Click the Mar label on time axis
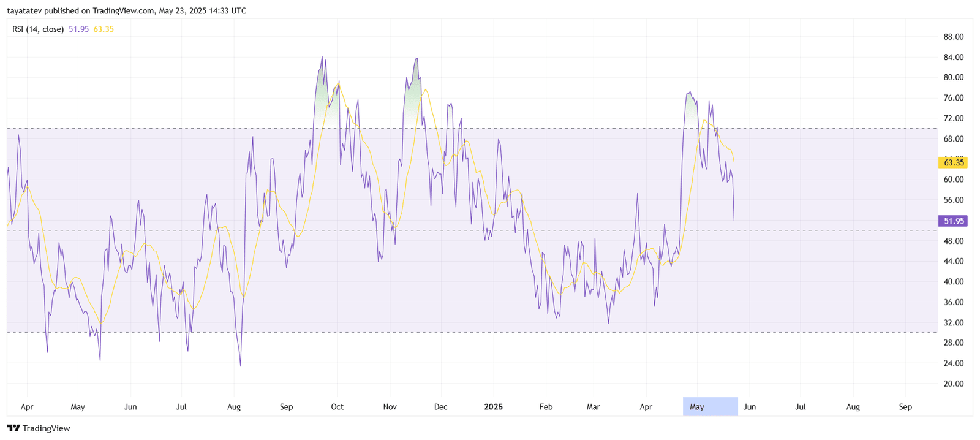The width and height of the screenshot is (980, 440). coord(593,406)
